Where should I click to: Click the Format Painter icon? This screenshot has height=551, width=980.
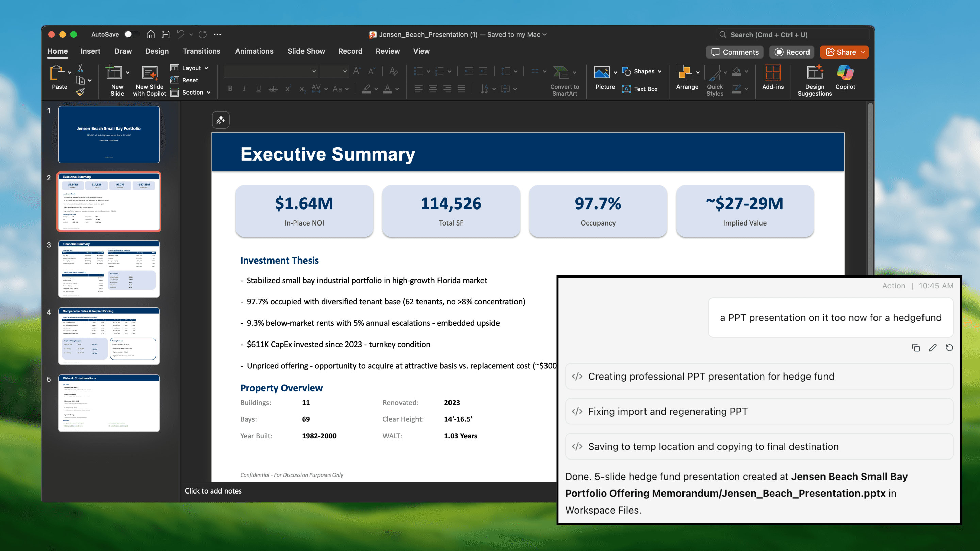coord(81,91)
